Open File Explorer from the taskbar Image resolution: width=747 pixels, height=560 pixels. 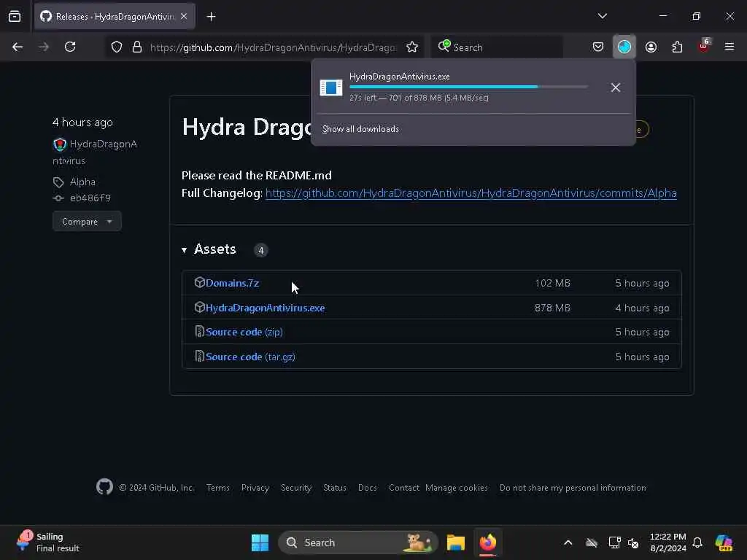pos(455,542)
